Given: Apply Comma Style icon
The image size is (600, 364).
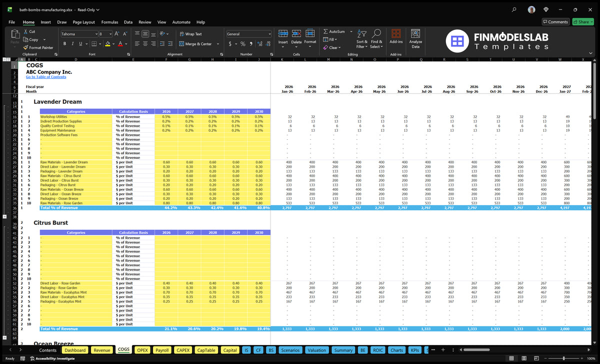Looking at the screenshot, I should 251,44.
